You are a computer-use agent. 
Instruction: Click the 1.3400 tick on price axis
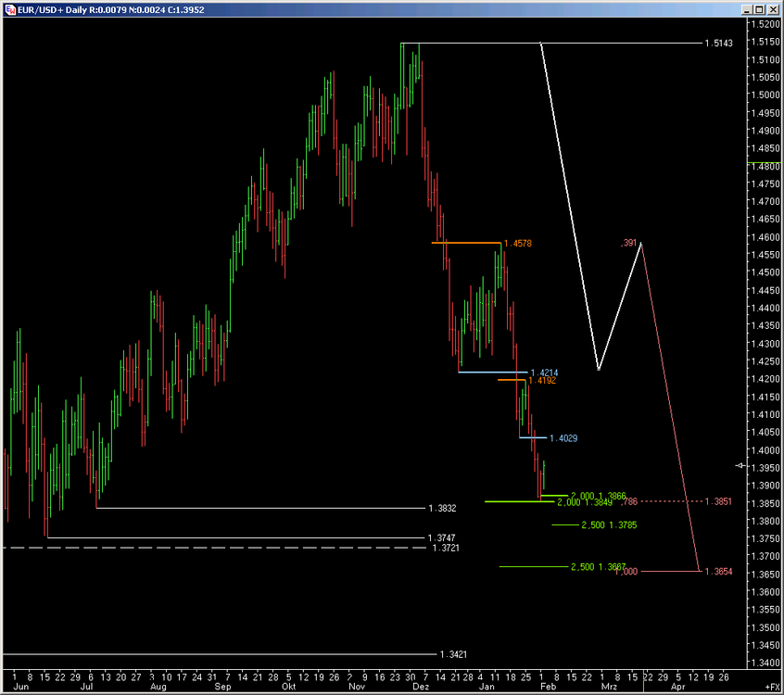765,663
